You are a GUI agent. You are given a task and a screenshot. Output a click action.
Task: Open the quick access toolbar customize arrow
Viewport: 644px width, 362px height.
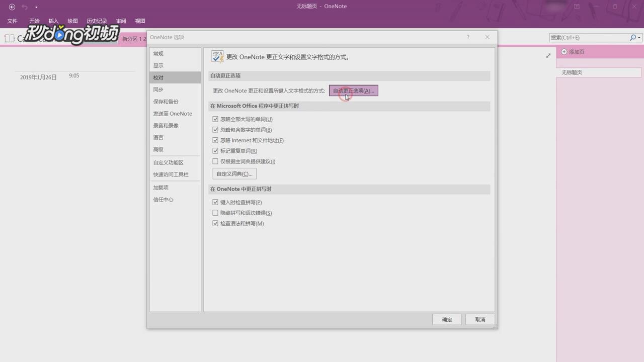pos(36,7)
